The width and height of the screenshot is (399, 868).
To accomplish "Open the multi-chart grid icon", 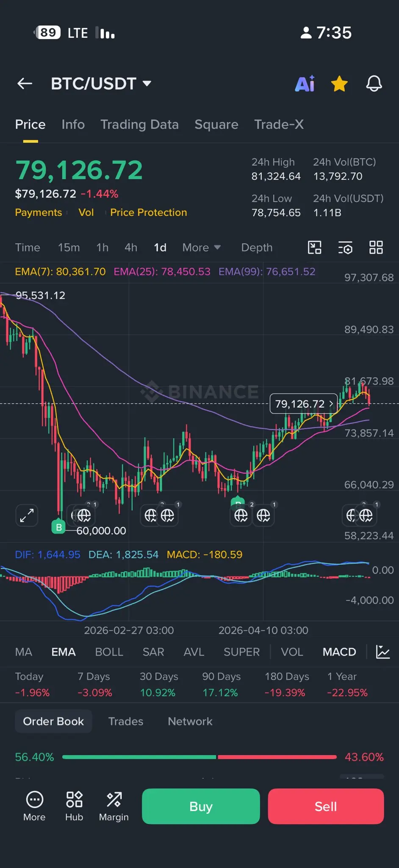I will coord(376,248).
